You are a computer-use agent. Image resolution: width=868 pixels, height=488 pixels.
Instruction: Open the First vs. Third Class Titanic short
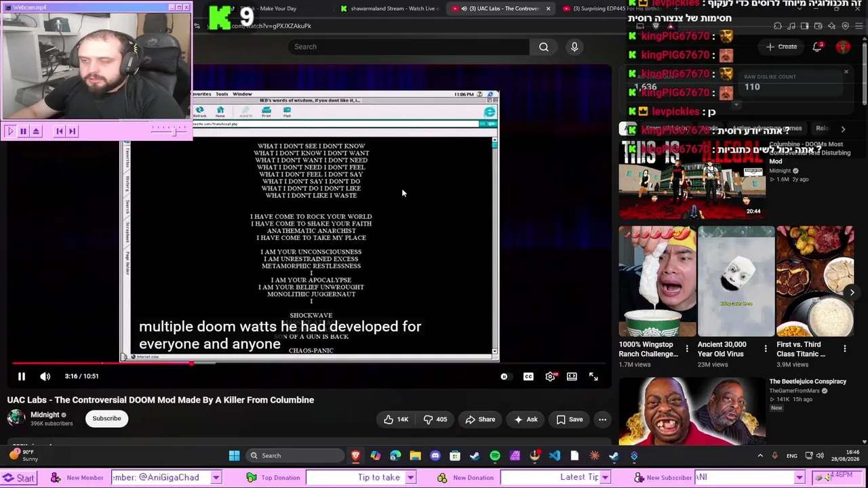click(815, 281)
